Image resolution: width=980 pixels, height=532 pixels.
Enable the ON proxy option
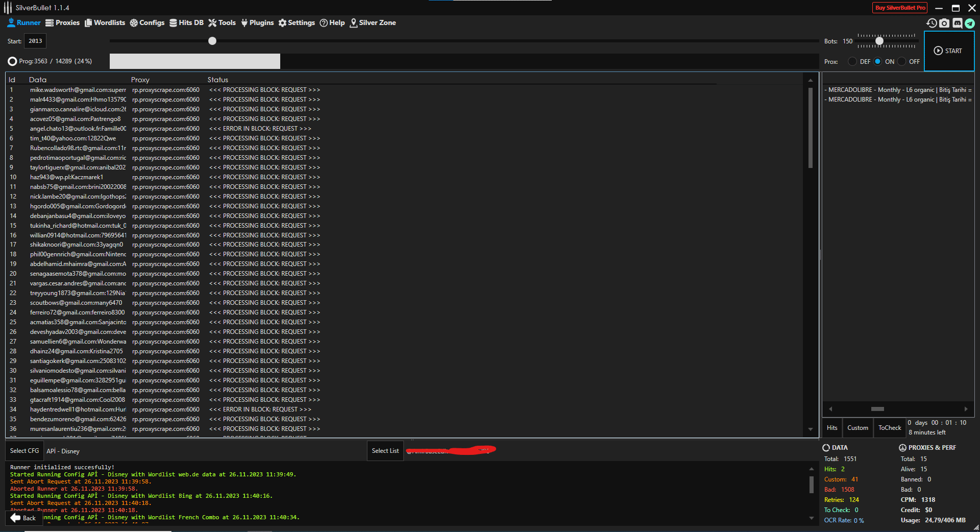878,61
